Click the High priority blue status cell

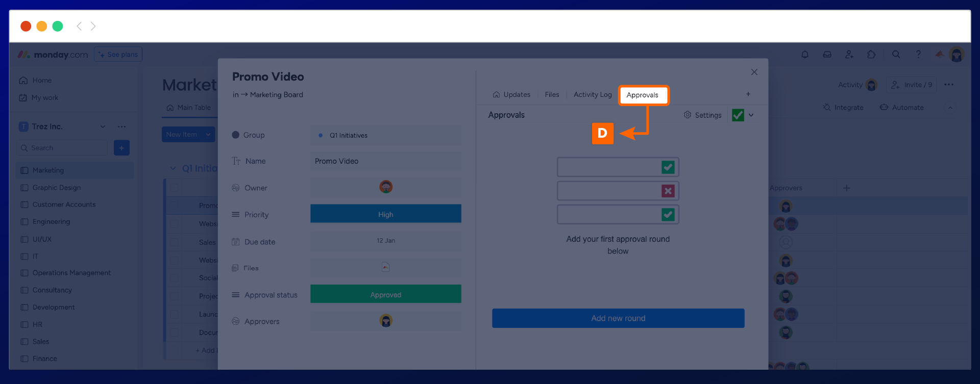point(385,214)
